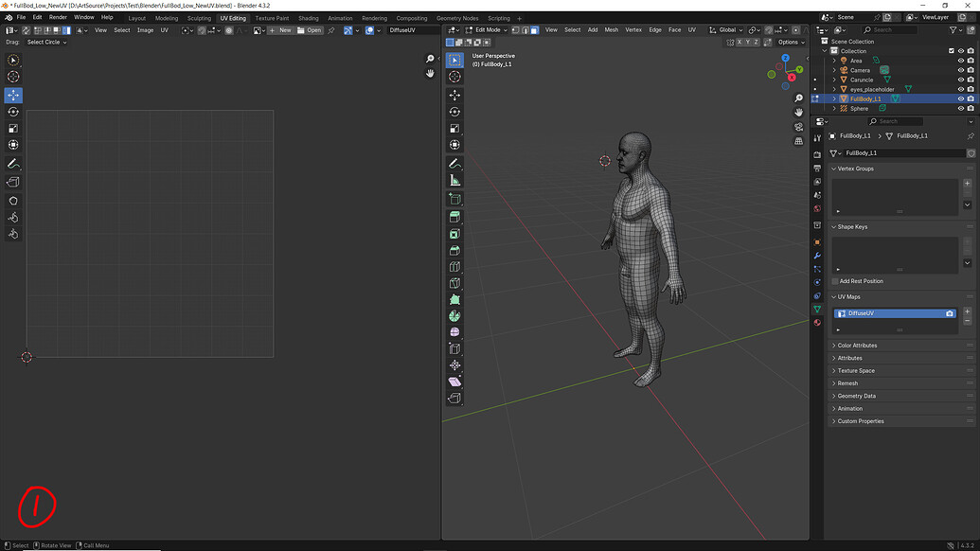The image size is (980, 551).
Task: Select the Rip Region tool in 3D viewport
Action: pyautogui.click(x=454, y=398)
